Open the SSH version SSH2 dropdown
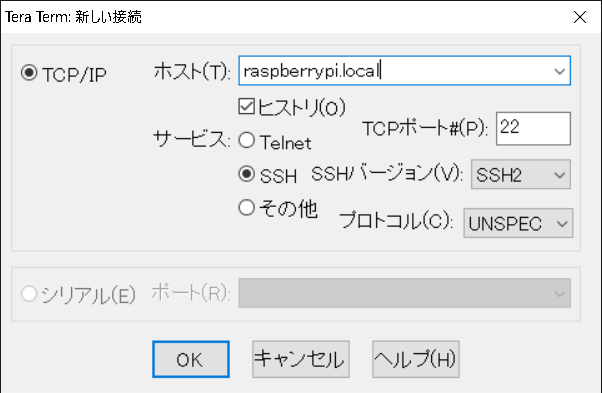This screenshot has height=393, width=602. (521, 175)
